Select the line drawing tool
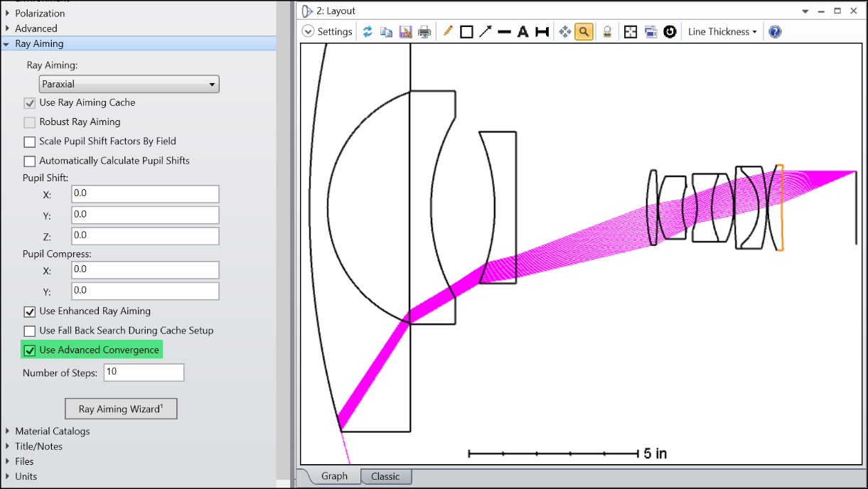The image size is (868, 489). click(x=504, y=31)
